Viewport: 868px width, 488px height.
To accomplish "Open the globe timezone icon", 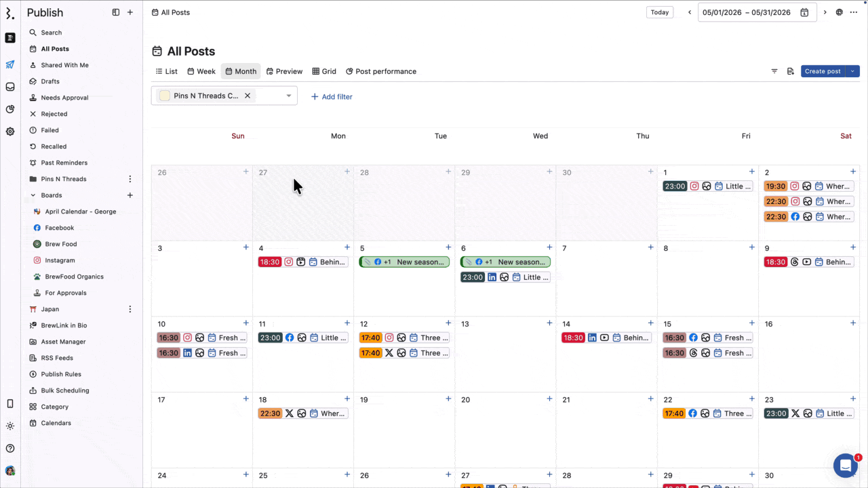I will click(840, 12).
